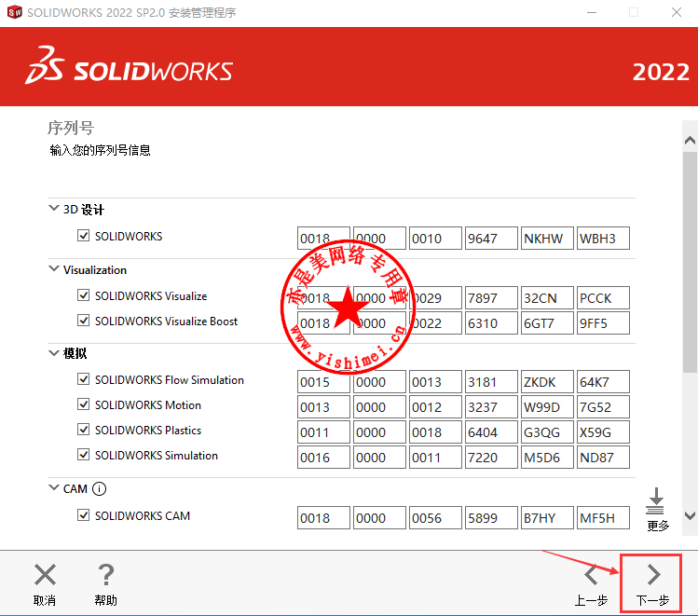Click CAM serial field MF5H
Viewport: 698px width, 616px height.
603,517
